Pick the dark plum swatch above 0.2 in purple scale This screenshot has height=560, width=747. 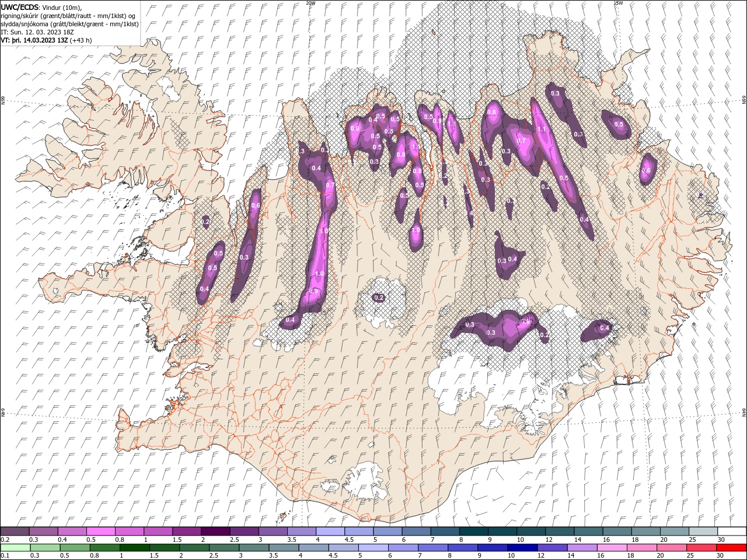click(15, 531)
